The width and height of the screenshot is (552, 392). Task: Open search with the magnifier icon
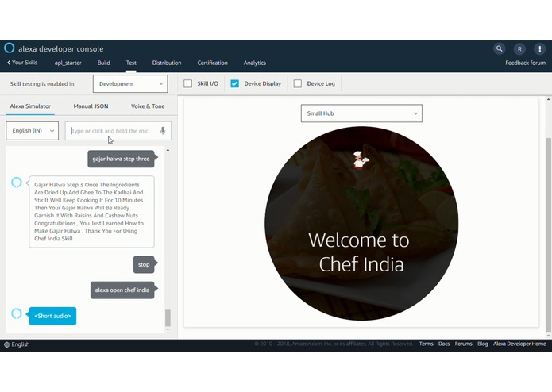click(500, 48)
